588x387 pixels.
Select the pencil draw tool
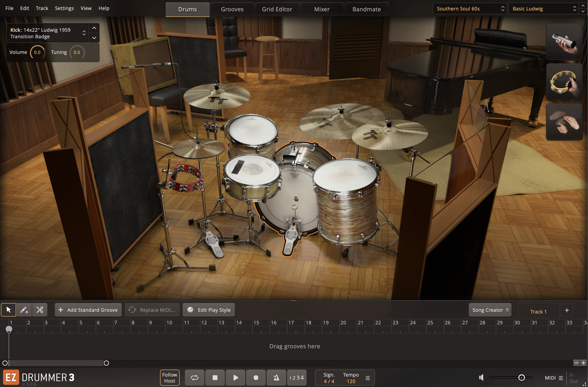pyautogui.click(x=24, y=310)
